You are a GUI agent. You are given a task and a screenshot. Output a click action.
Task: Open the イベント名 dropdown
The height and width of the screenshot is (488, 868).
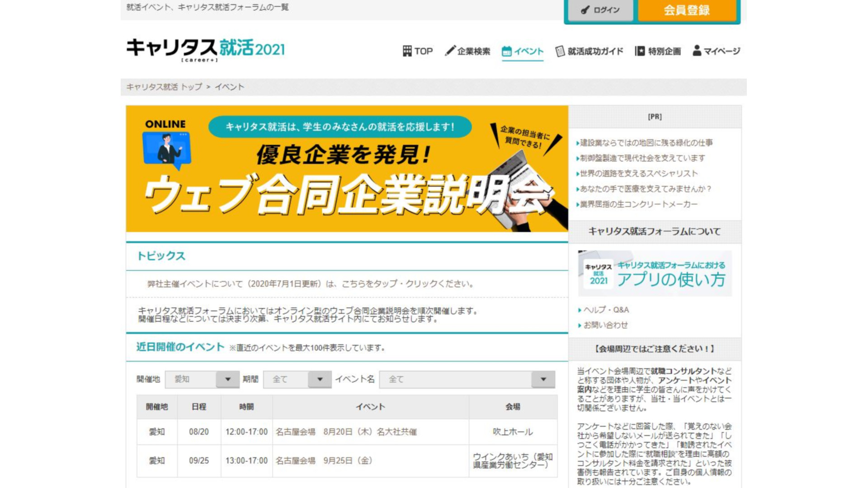(467, 380)
